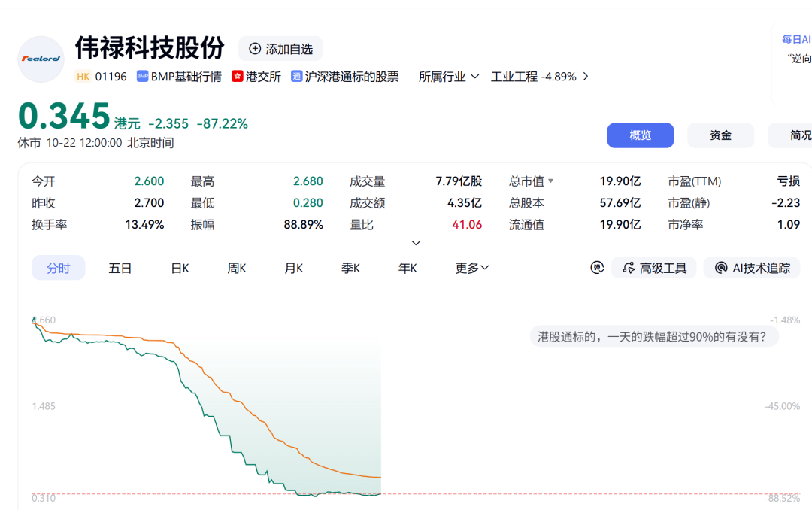Click the HK market badge icon
Image resolution: width=812 pixels, height=510 pixels.
(x=83, y=77)
